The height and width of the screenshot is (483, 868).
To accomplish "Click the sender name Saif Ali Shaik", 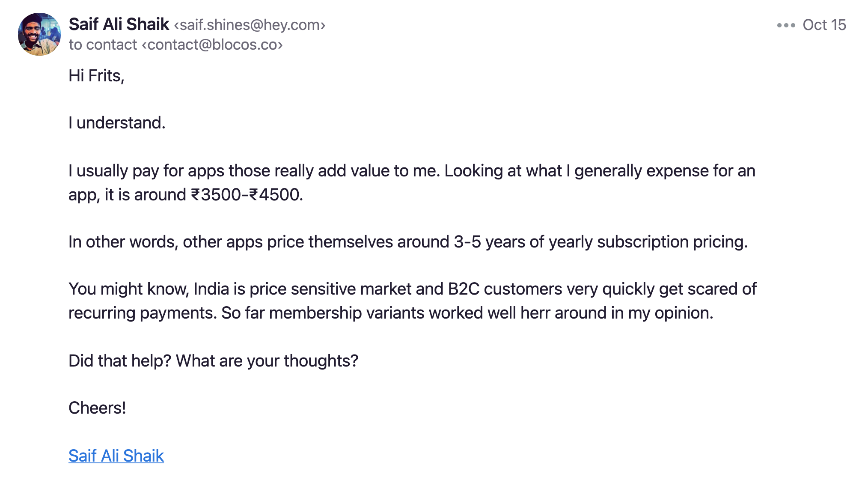I will [119, 24].
